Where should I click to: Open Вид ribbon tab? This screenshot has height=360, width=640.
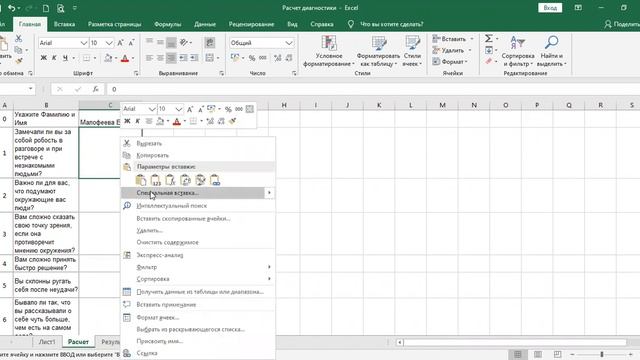coord(292,24)
